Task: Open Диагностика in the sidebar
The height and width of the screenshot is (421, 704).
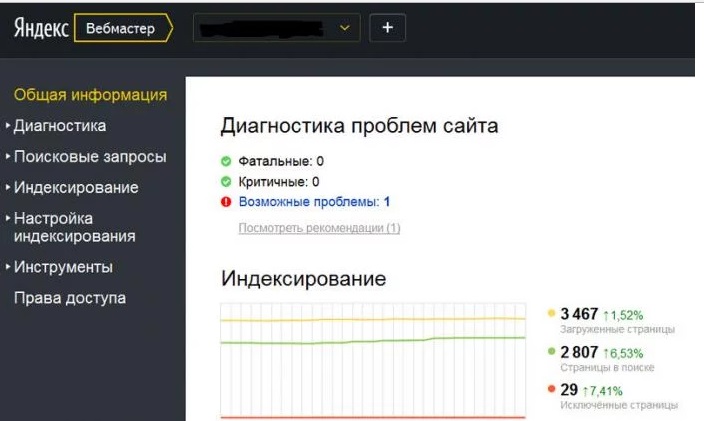Action: (x=60, y=126)
